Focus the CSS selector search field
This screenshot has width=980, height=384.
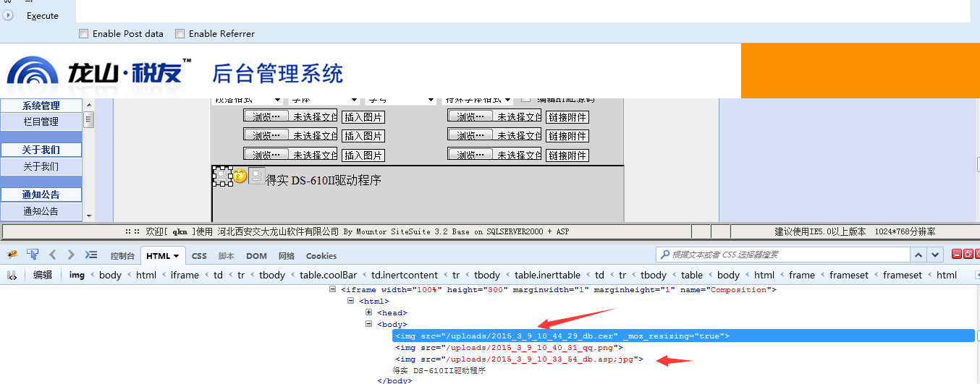[783, 255]
